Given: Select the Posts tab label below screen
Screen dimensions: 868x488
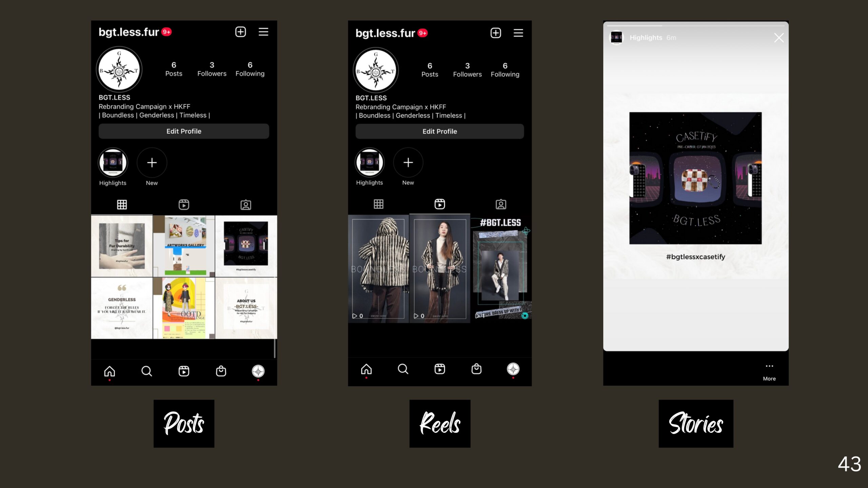Looking at the screenshot, I should pos(184,424).
